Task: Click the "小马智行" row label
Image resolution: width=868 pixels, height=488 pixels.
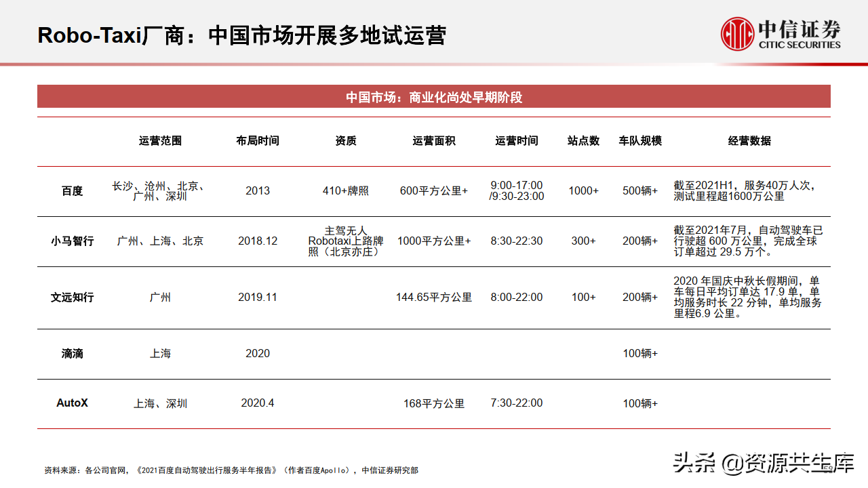Action: (72, 241)
